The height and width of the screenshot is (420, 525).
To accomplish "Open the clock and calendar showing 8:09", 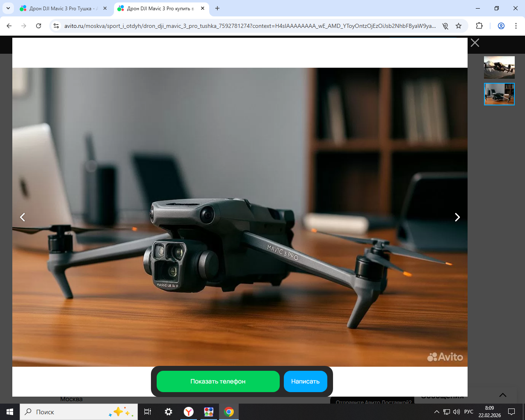I will point(490,412).
